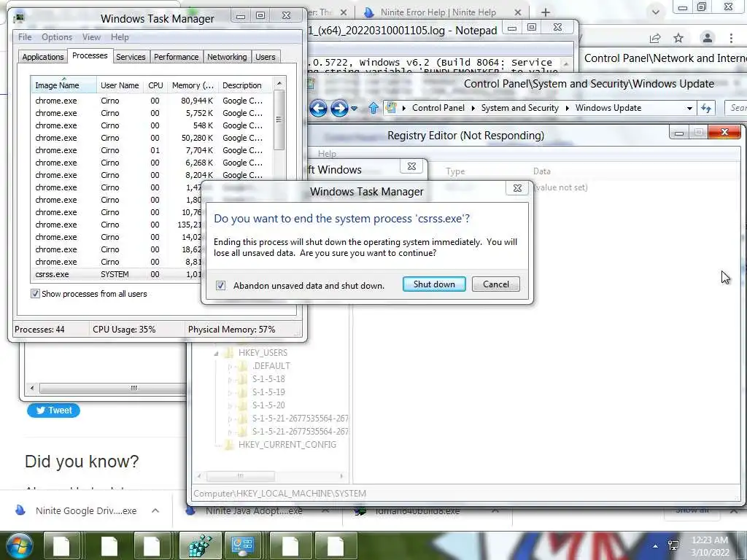Open Chrome new tab plus button
Screen dimensions: 747x560
(546, 12)
